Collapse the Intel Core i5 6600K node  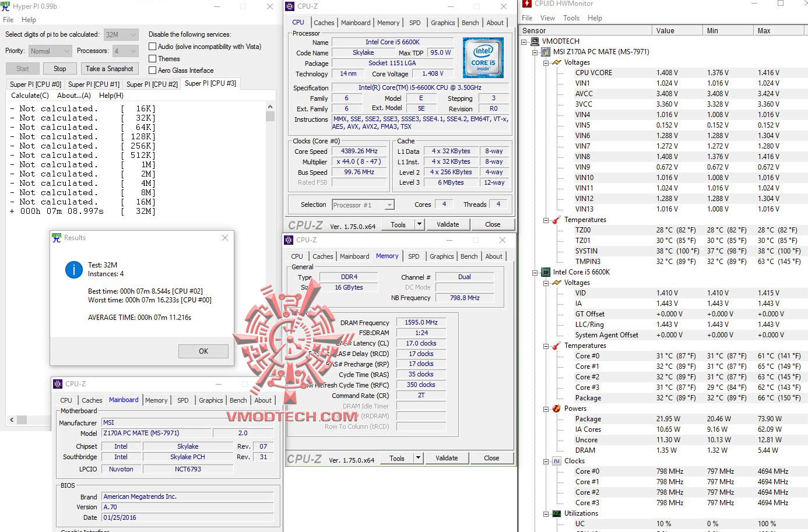click(x=535, y=273)
